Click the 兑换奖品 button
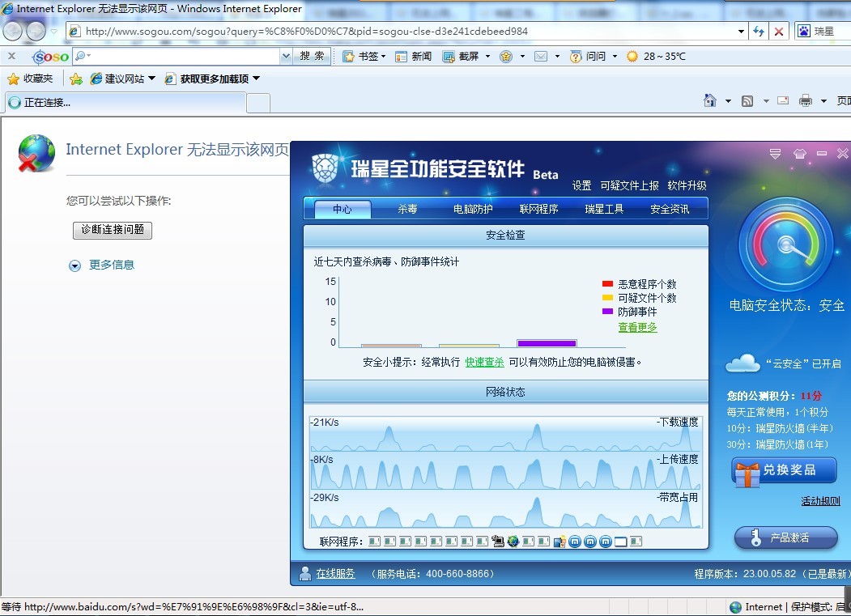Viewport: 851px width, 616px height. coord(785,470)
